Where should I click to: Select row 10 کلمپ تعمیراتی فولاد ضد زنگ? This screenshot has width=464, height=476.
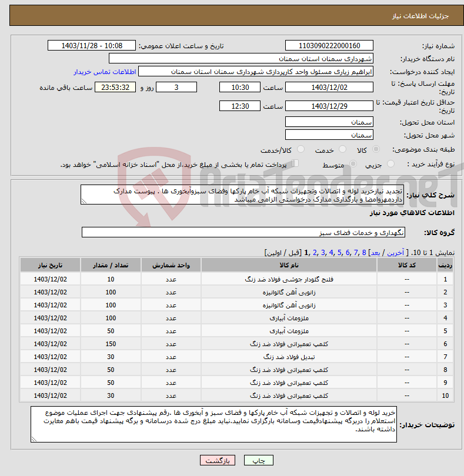coord(289,395)
